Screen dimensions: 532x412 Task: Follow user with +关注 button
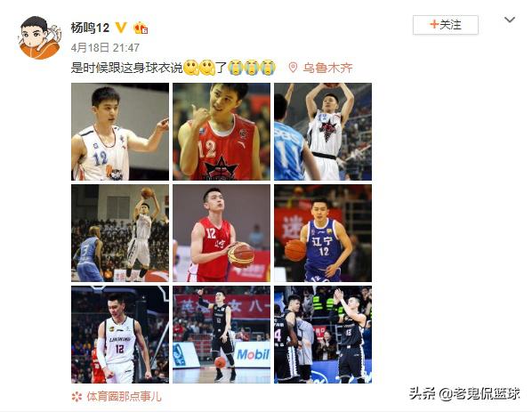(x=446, y=25)
